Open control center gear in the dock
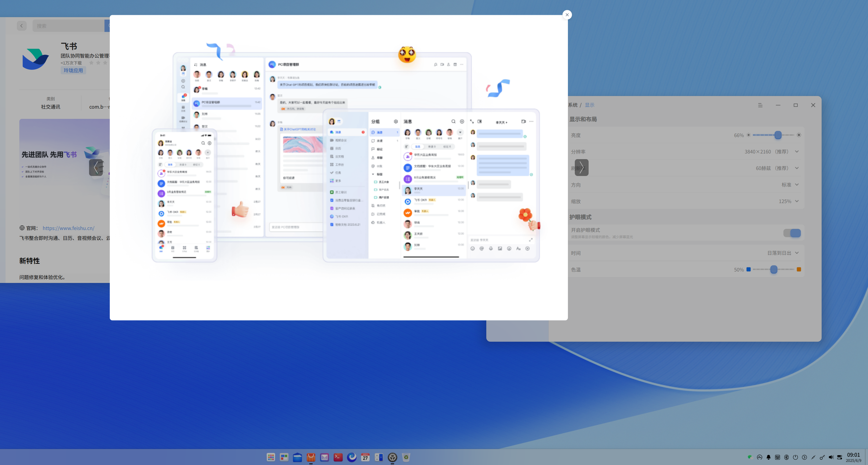 point(392,457)
